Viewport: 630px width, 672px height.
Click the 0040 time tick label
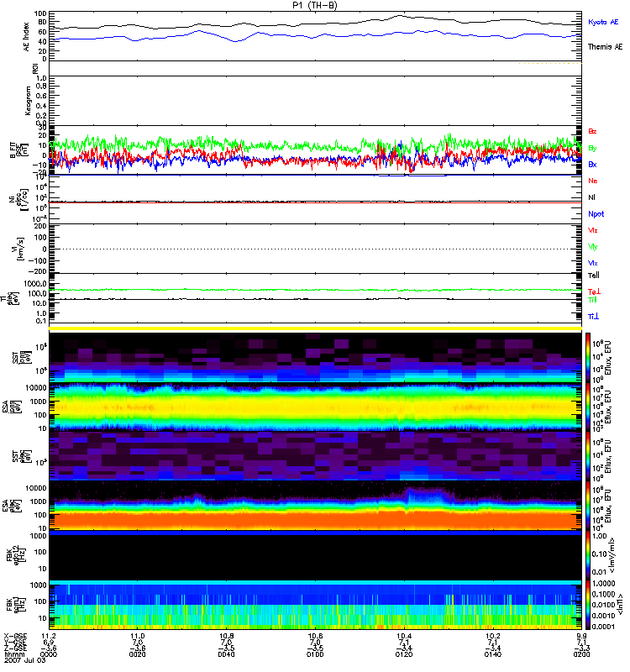tap(226, 654)
